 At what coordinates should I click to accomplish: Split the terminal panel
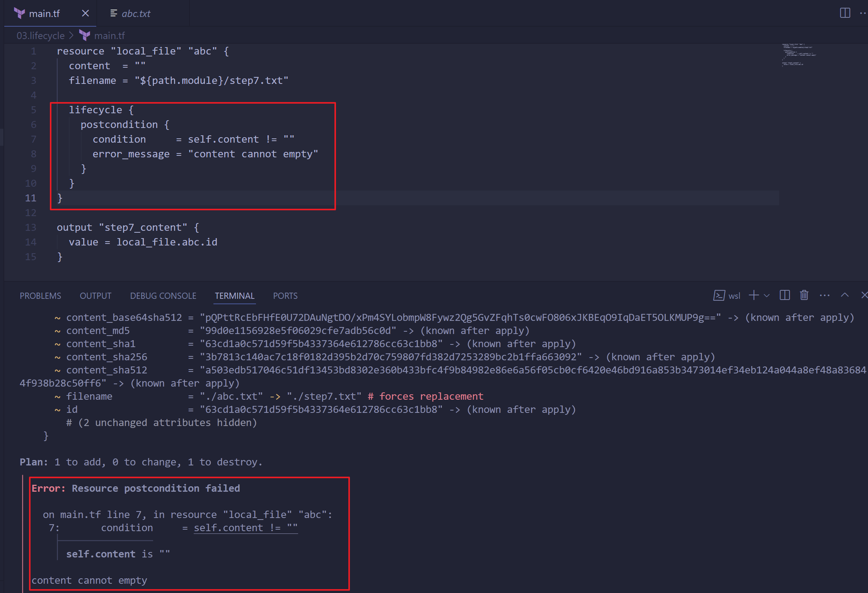784,296
